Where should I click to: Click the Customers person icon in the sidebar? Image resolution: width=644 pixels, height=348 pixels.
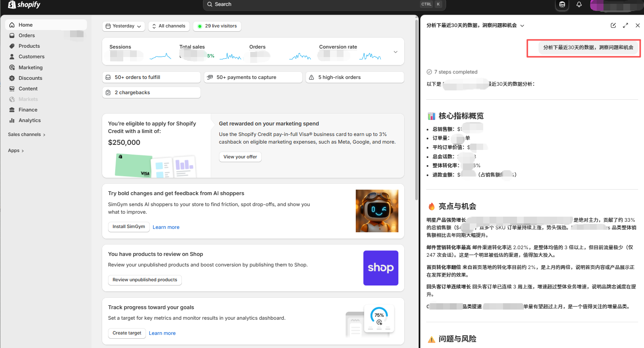tap(12, 57)
